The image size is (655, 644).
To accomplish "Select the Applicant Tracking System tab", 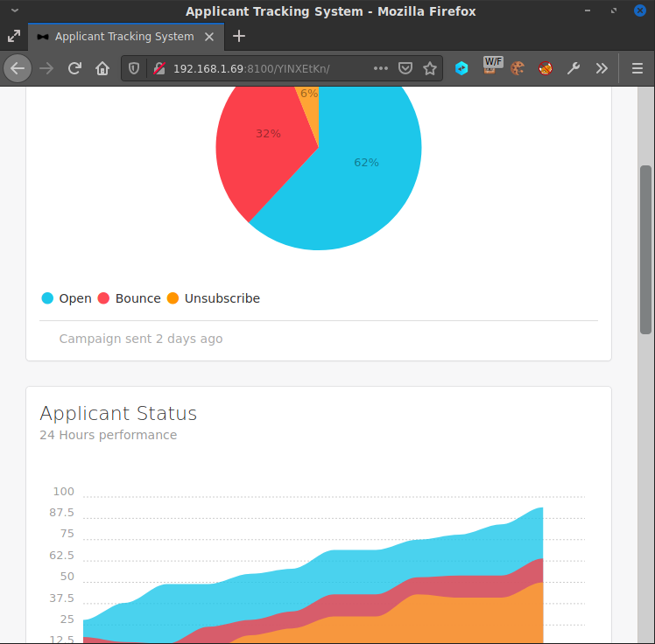I will [123, 37].
